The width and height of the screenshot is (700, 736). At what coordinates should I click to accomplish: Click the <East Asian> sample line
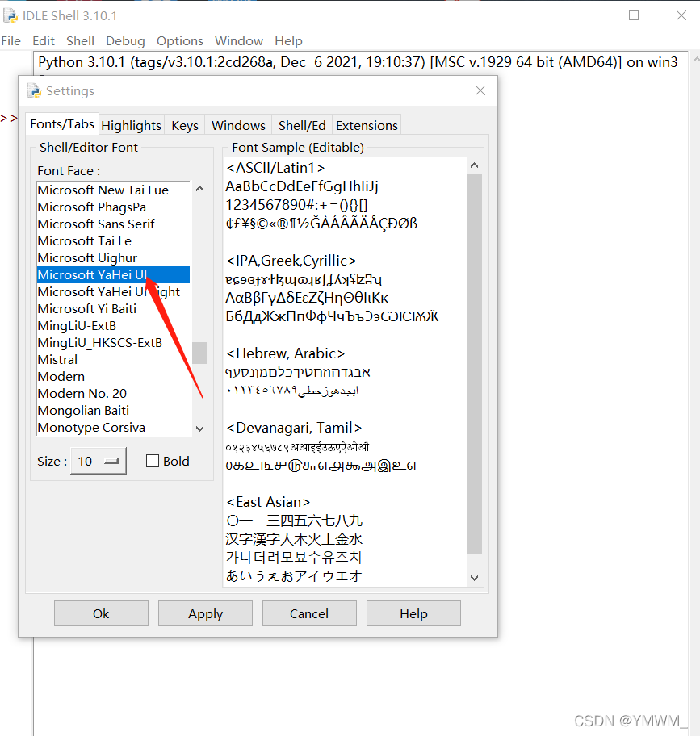point(268,502)
